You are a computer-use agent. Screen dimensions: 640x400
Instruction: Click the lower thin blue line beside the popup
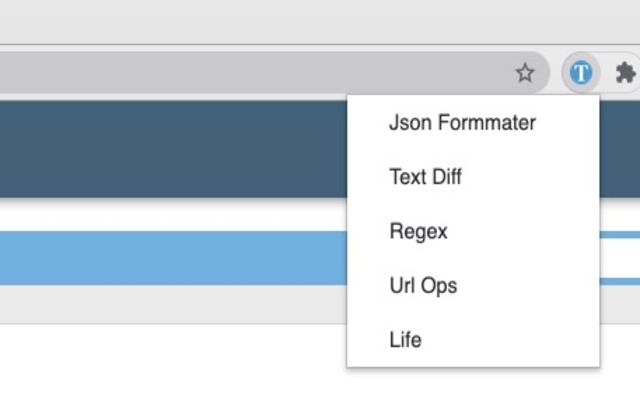pos(620,281)
